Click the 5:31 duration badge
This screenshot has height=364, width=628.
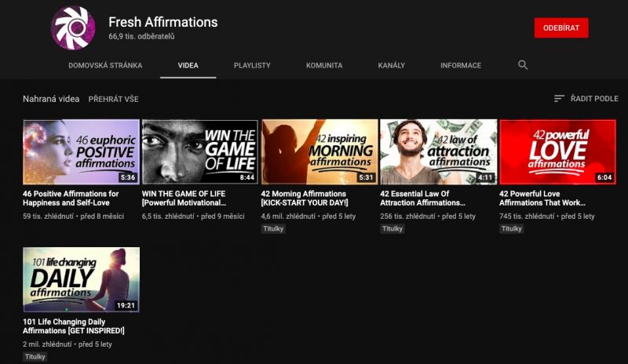pyautogui.click(x=366, y=177)
